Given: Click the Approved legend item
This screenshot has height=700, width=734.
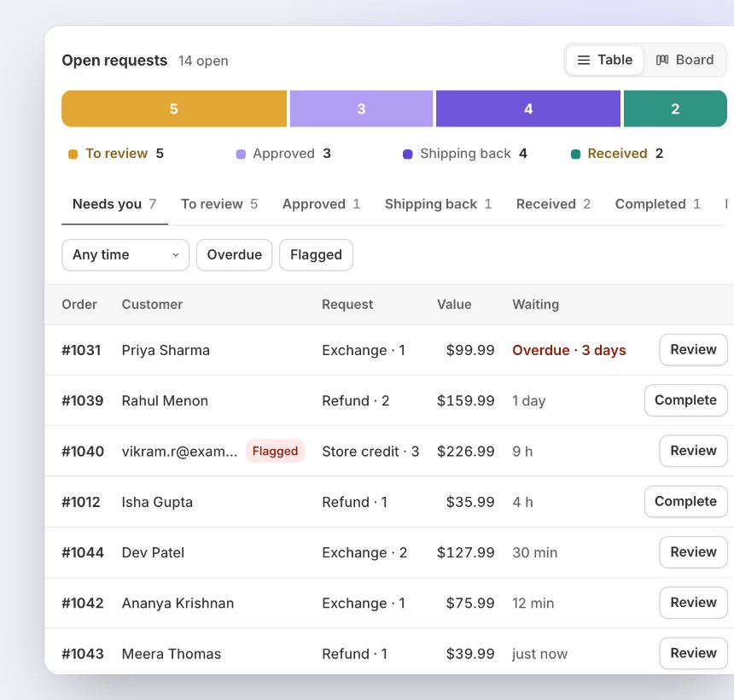Looking at the screenshot, I should (x=283, y=154).
